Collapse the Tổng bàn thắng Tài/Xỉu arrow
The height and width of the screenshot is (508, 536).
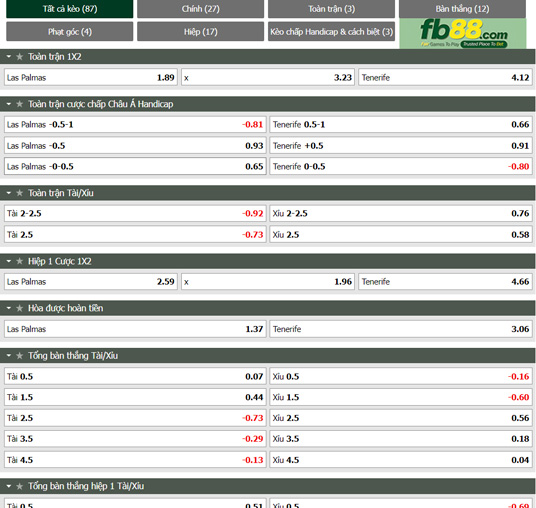coord(9,356)
